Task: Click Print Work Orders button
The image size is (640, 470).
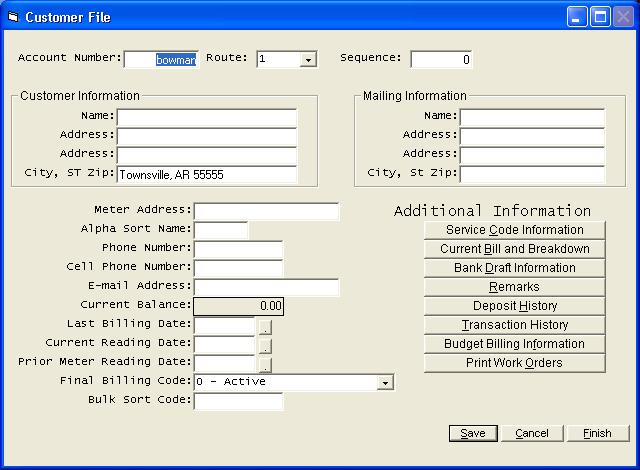Action: tap(514, 363)
